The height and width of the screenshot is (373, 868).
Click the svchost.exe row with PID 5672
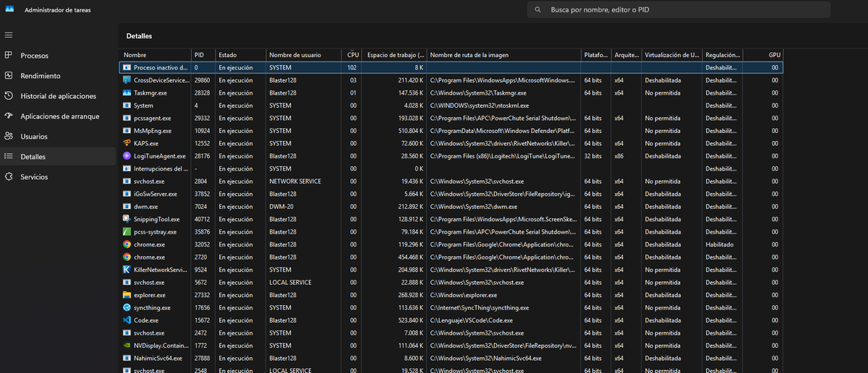click(x=451, y=282)
